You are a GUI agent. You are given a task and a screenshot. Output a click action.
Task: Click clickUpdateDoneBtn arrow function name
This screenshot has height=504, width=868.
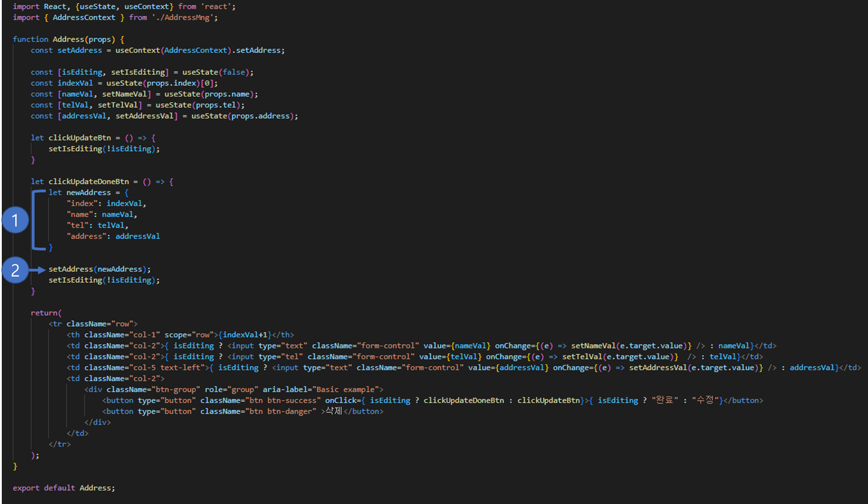point(88,181)
